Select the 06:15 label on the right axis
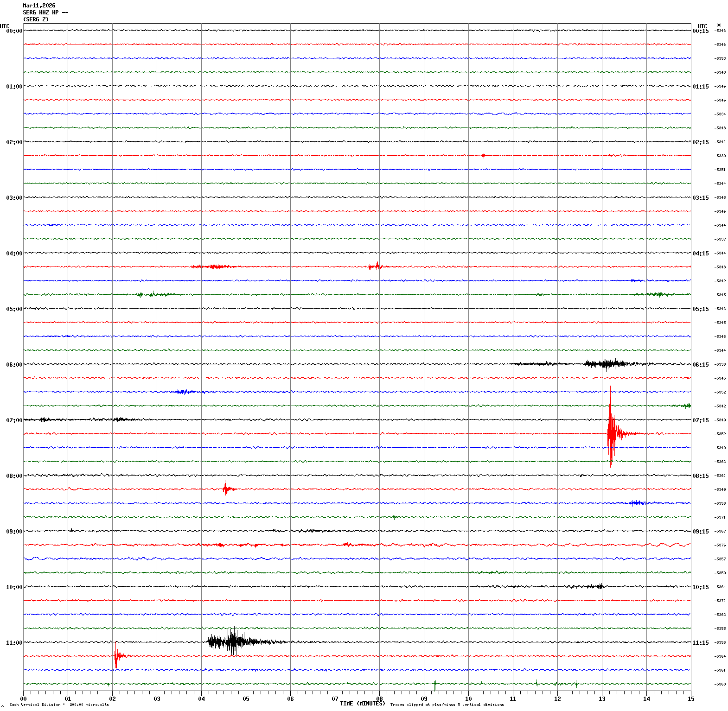This screenshot has height=711, width=728. pyautogui.click(x=700, y=365)
